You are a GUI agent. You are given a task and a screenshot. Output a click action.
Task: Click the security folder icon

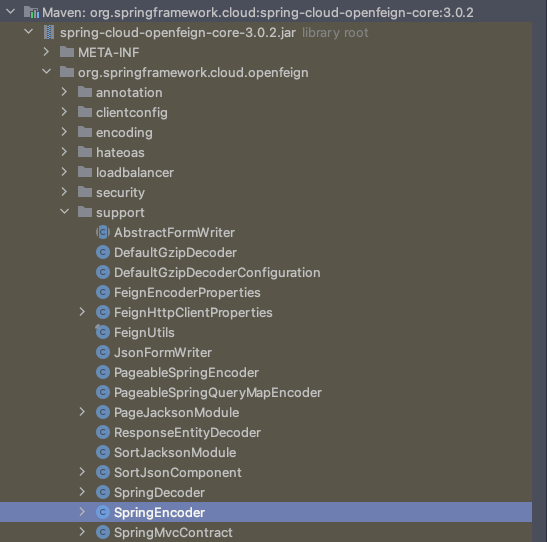pyautogui.click(x=85, y=192)
